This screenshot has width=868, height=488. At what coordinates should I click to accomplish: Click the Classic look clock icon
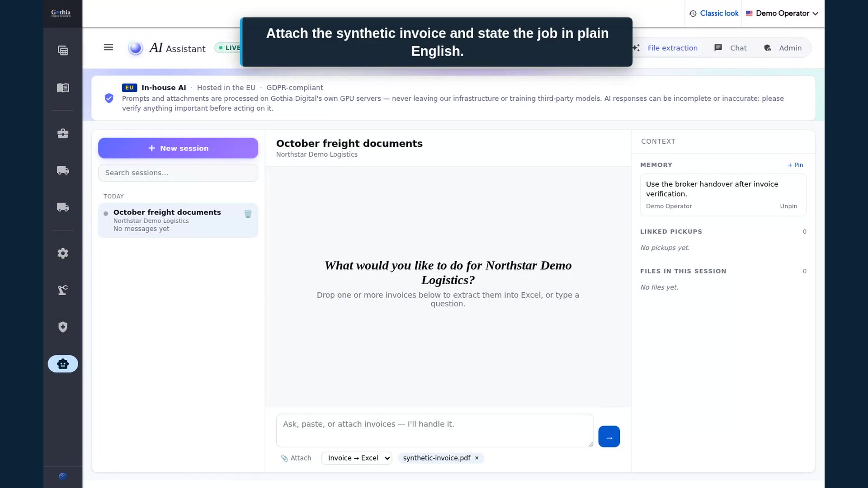pos(693,14)
